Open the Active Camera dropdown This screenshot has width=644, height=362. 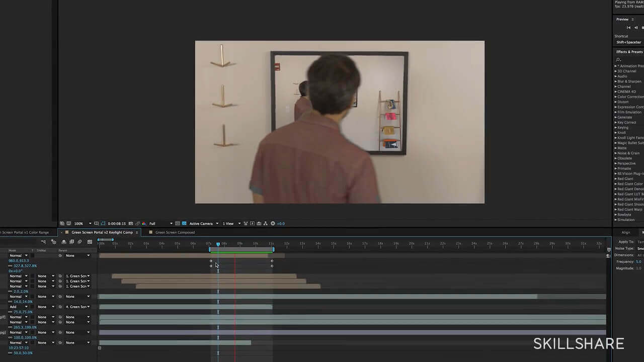tap(203, 224)
